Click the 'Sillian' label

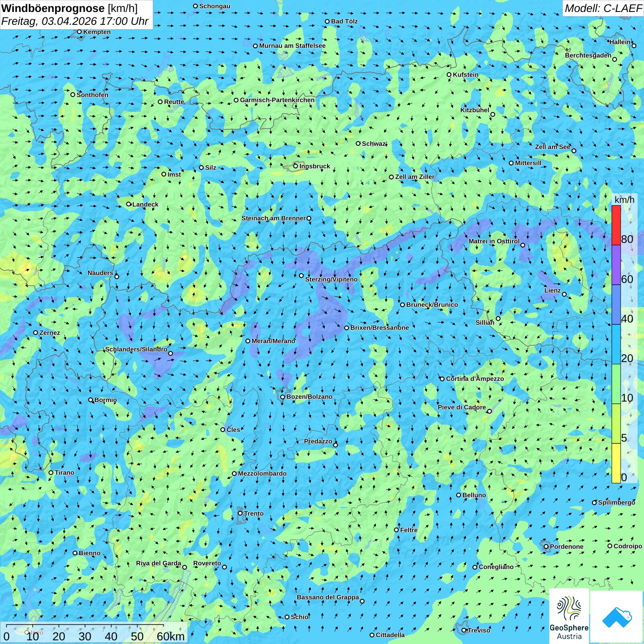[x=485, y=322]
